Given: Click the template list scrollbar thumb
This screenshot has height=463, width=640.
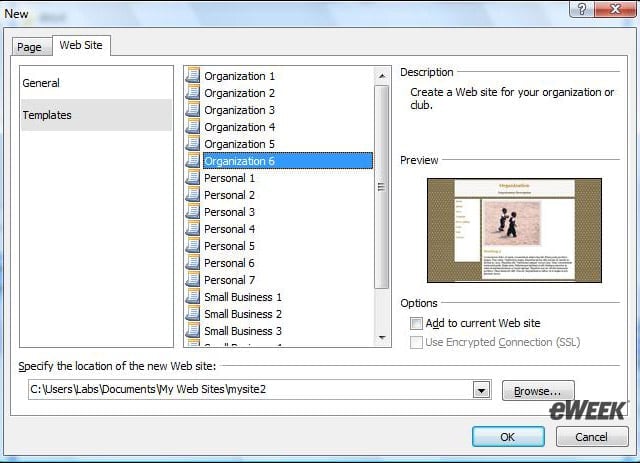Looking at the screenshot, I should (382, 187).
